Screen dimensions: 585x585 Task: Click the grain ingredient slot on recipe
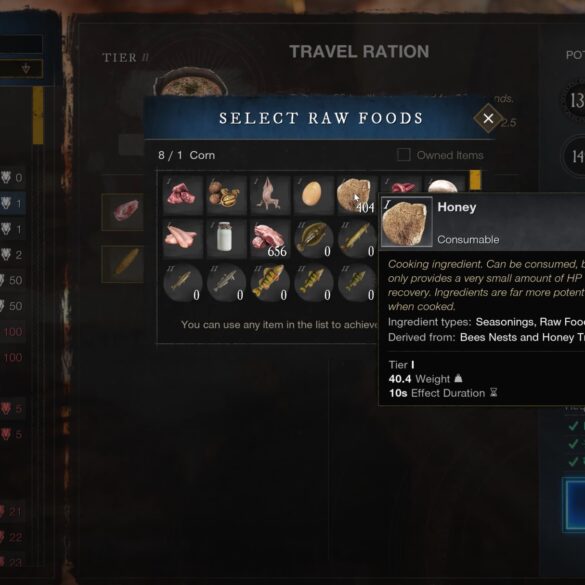point(123,263)
